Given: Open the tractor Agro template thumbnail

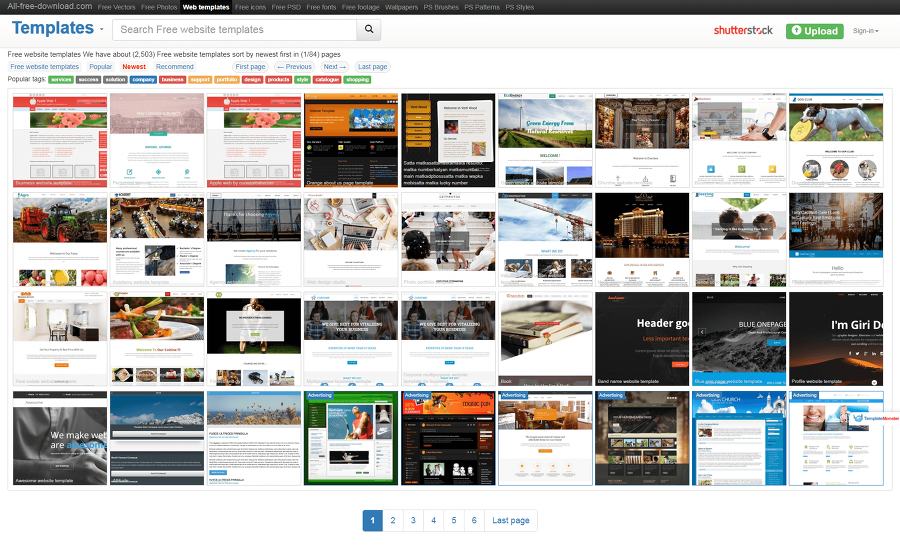Looking at the screenshot, I should coord(60,239).
